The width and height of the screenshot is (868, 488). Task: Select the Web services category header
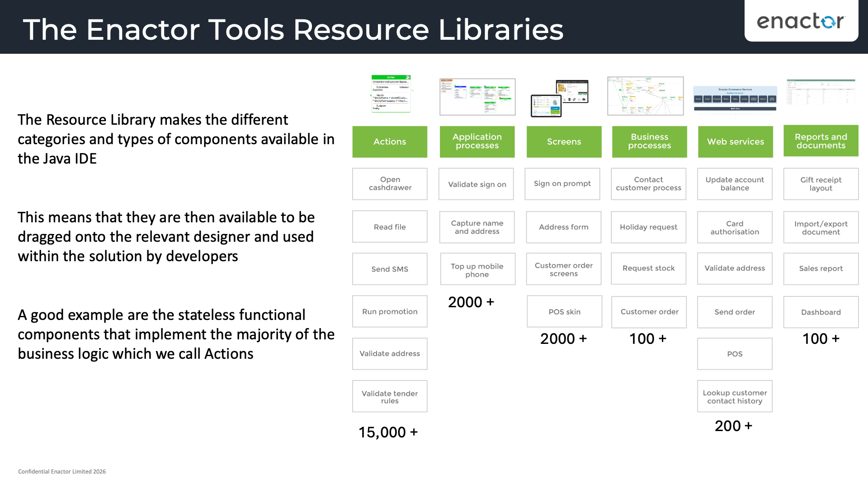(735, 141)
